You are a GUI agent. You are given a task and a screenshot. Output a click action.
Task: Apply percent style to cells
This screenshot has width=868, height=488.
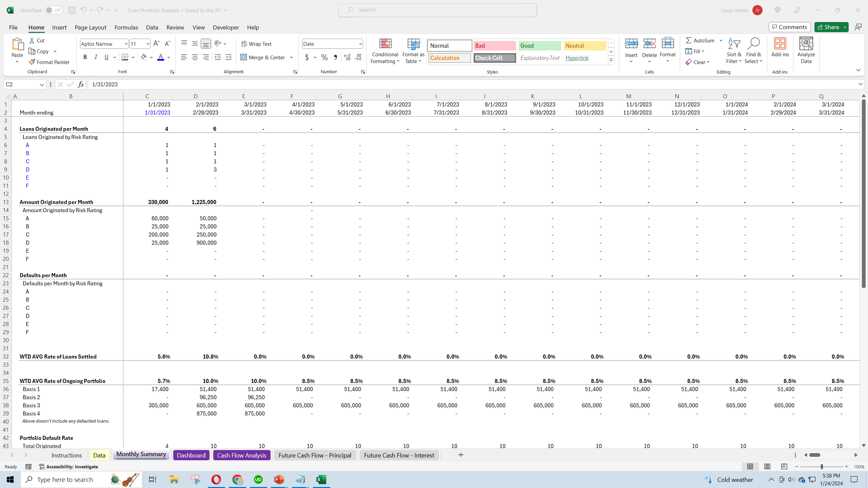pos(324,57)
